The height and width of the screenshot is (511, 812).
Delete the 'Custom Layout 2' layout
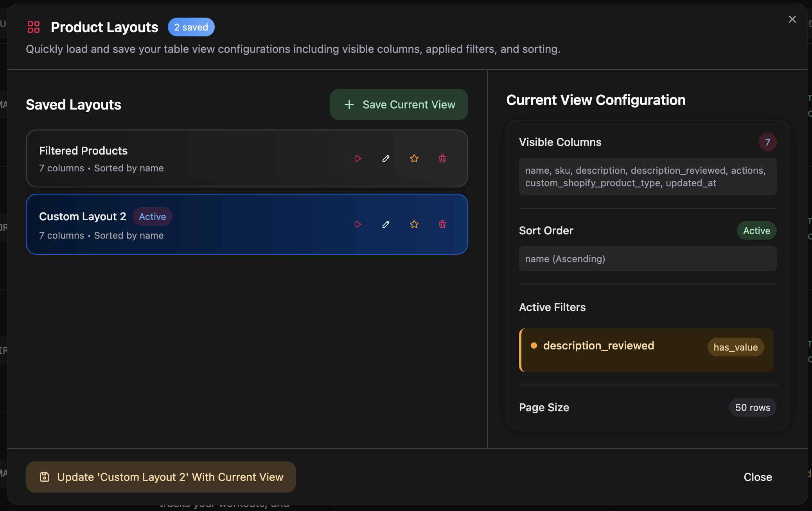tap(442, 224)
